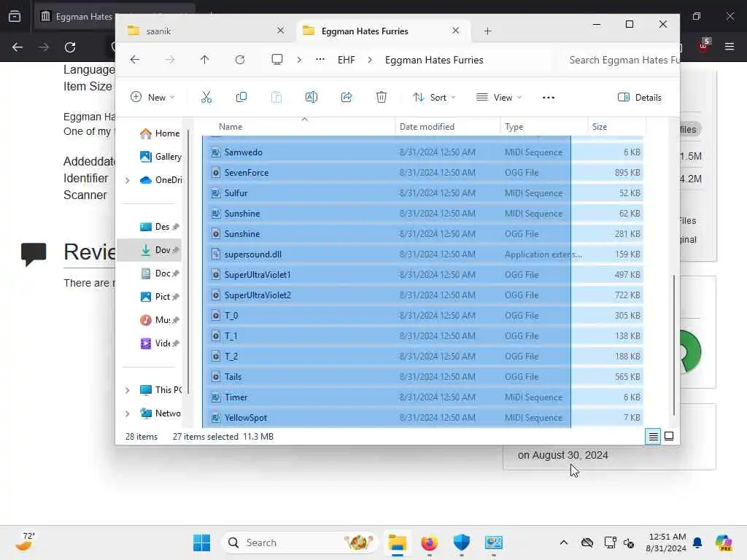The width and height of the screenshot is (747, 560).
Task: Go back in File Explorer
Action: (135, 60)
